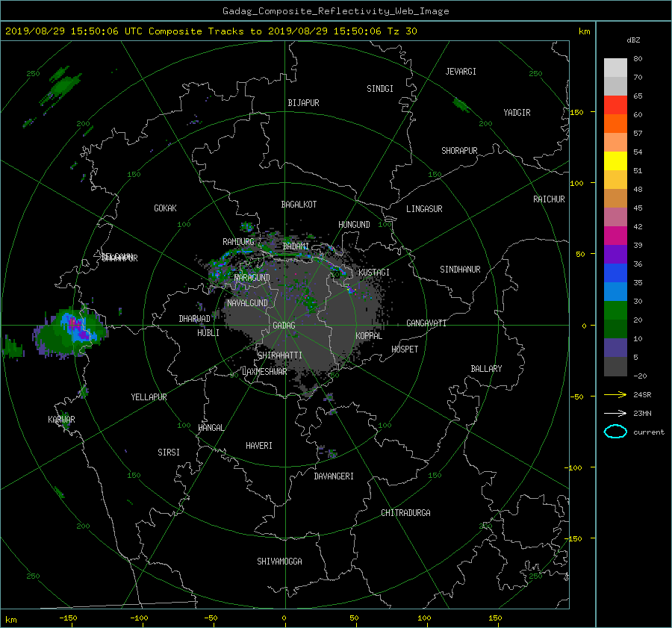Click the BIJAPUR city label
The width and height of the screenshot is (672, 628).
(303, 103)
